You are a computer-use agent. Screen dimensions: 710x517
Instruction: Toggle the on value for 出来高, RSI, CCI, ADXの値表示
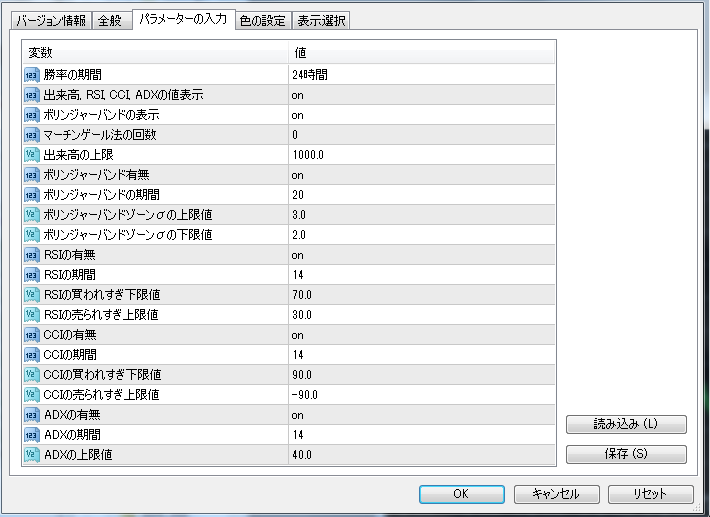(422, 95)
